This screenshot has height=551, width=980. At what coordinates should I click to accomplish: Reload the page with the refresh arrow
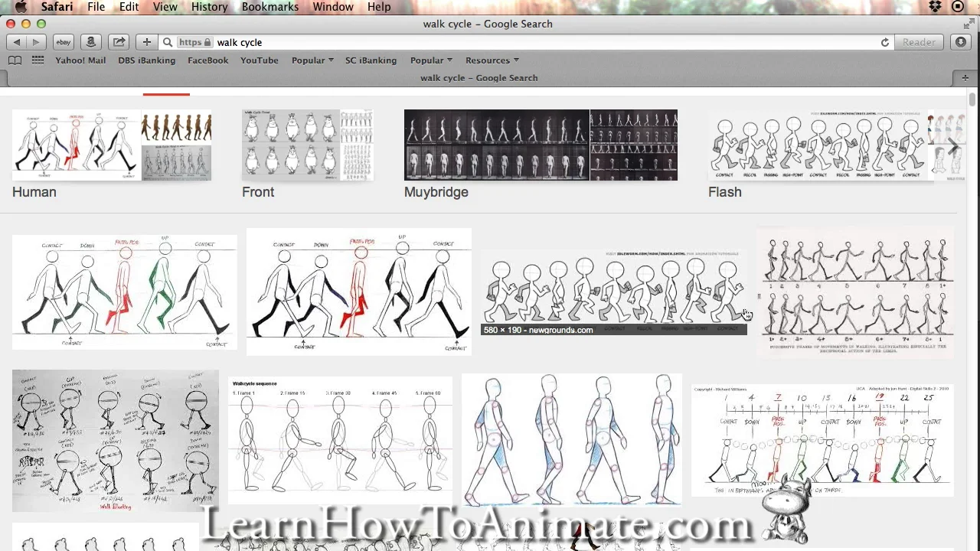[x=885, y=42]
